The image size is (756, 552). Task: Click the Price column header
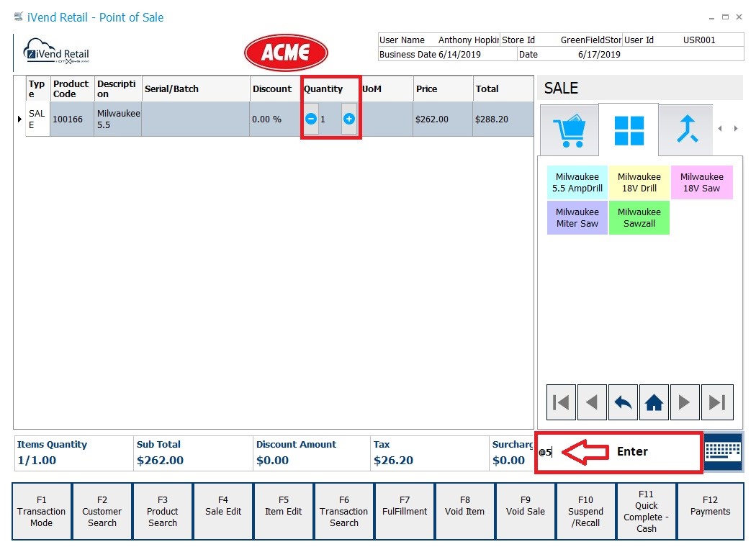click(x=443, y=89)
